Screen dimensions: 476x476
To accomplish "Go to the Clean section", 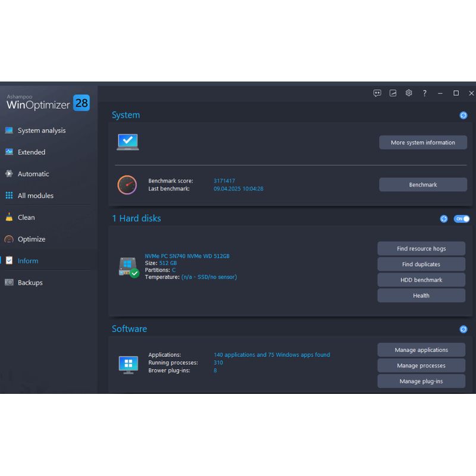I will [26, 217].
